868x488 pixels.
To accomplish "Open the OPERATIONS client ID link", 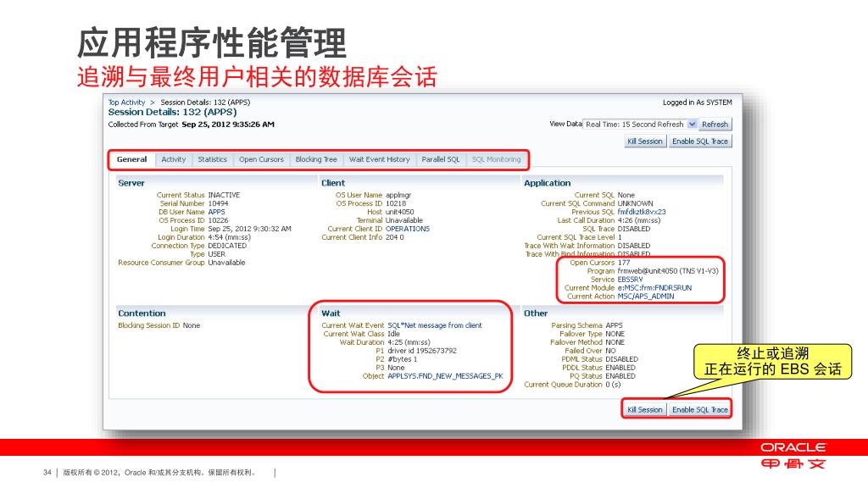I will (408, 229).
